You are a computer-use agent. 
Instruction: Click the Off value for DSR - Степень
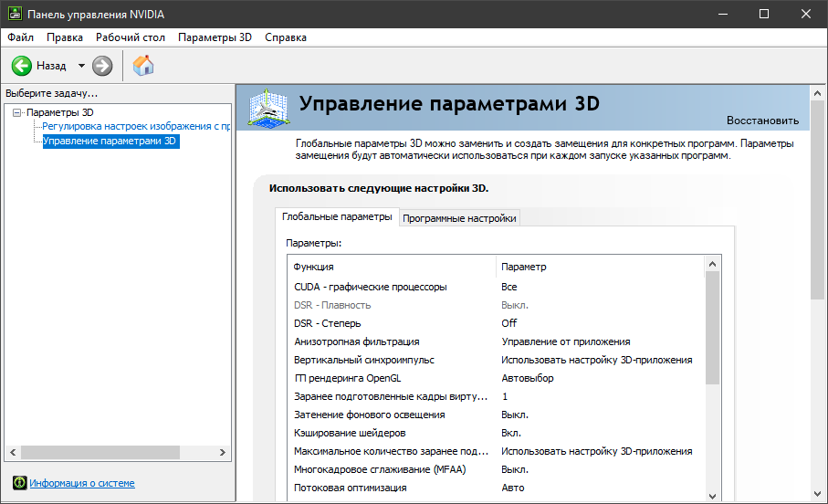[x=509, y=323]
